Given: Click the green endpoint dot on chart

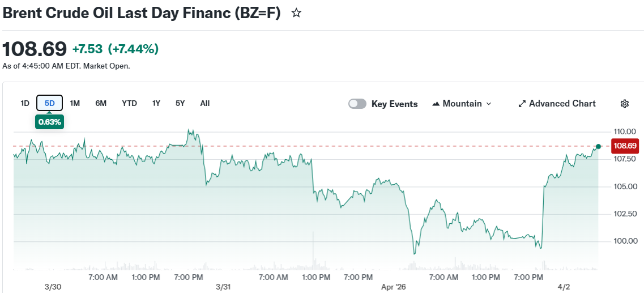Looking at the screenshot, I should coord(598,147).
